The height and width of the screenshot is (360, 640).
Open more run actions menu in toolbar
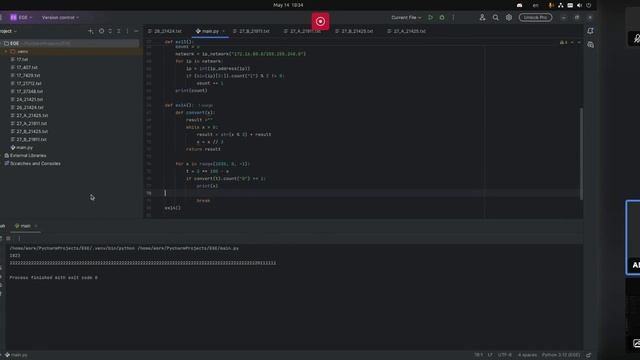click(453, 18)
